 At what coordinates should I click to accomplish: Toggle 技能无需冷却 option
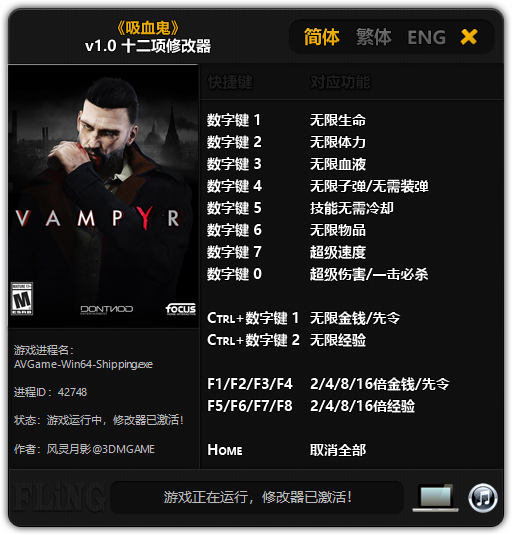pyautogui.click(x=351, y=208)
